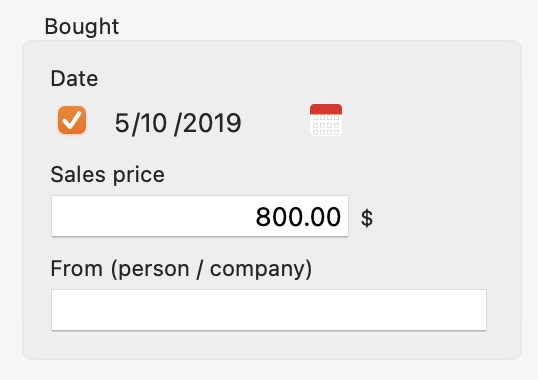Click the Date label text

point(74,79)
